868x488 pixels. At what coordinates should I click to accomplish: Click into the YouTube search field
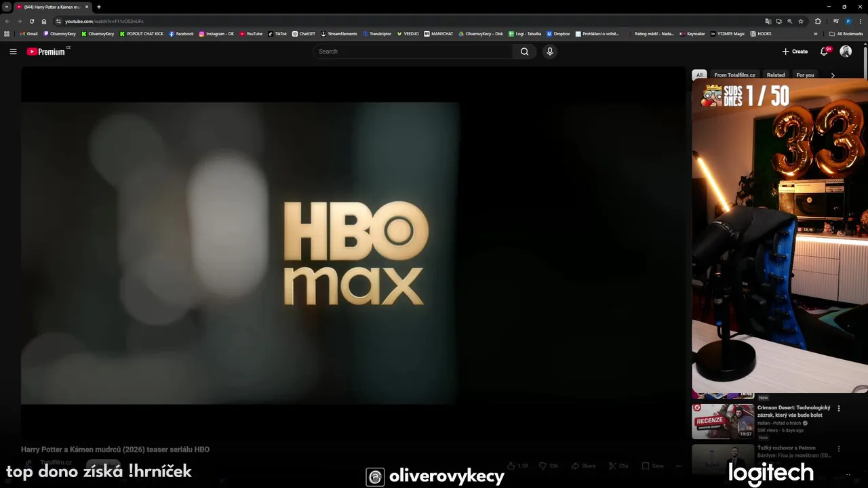pos(414,52)
